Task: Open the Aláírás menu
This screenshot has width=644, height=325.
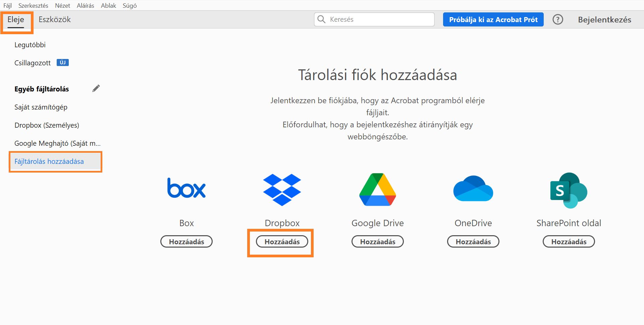Action: point(85,5)
